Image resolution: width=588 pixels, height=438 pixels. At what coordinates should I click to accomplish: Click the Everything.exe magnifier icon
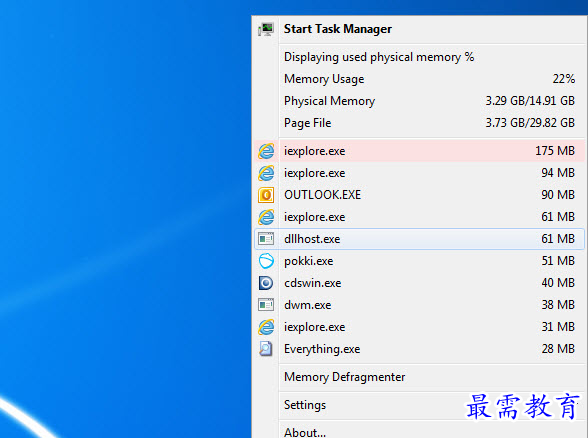(266, 349)
